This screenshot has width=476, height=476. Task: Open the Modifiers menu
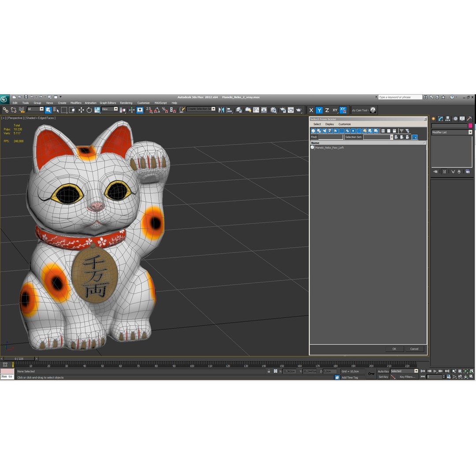pyautogui.click(x=76, y=103)
